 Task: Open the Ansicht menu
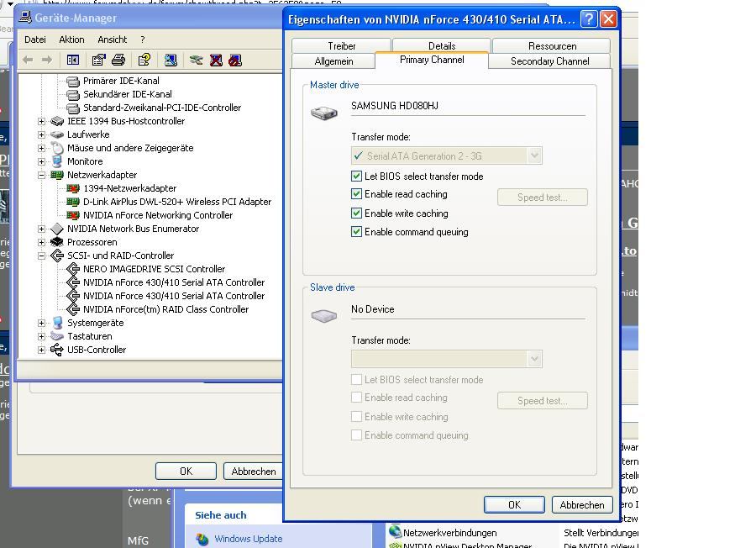[113, 40]
